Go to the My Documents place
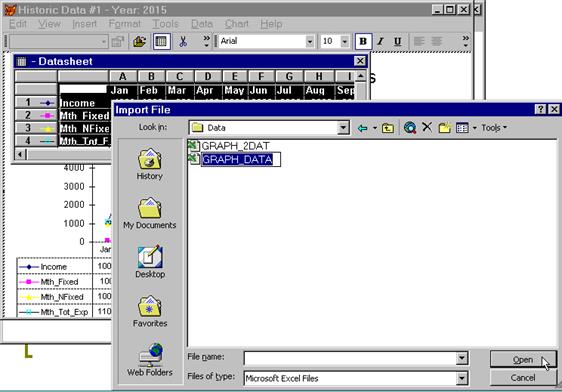562x392 pixels. (150, 213)
